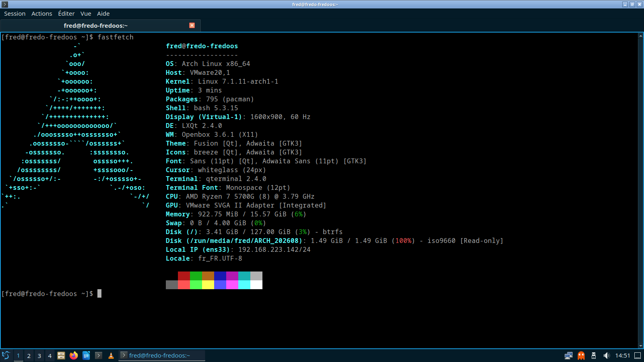Click the 'DE: LXQt 2.4.0' line
644x362 pixels.
tap(194, 125)
